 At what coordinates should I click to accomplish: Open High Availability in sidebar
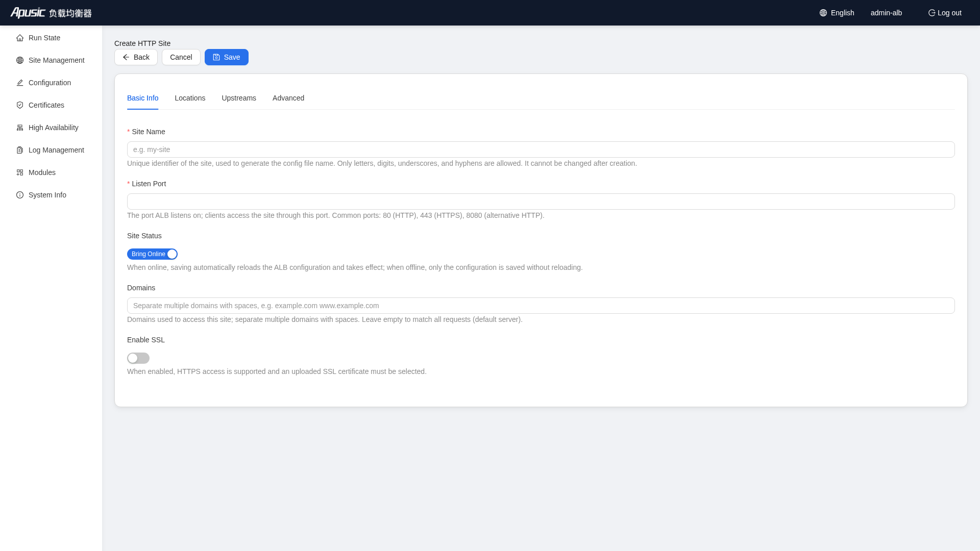51,128
